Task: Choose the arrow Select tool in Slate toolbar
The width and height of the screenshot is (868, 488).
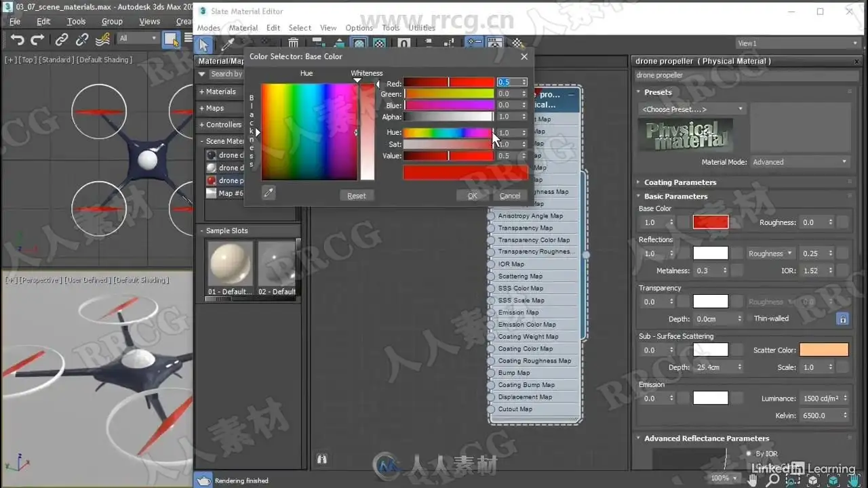Action: tap(203, 45)
